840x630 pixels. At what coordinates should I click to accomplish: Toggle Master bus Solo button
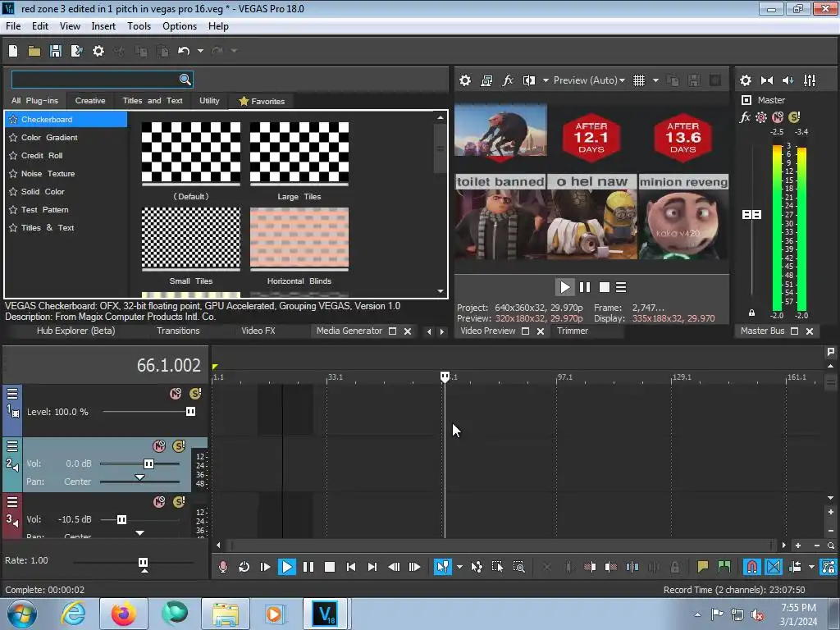coord(794,116)
